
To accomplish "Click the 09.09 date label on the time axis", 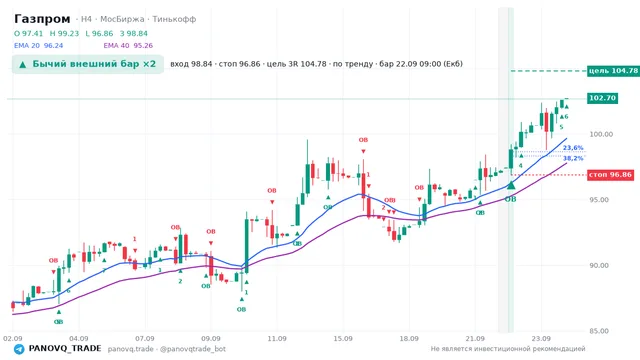I will tap(211, 338).
